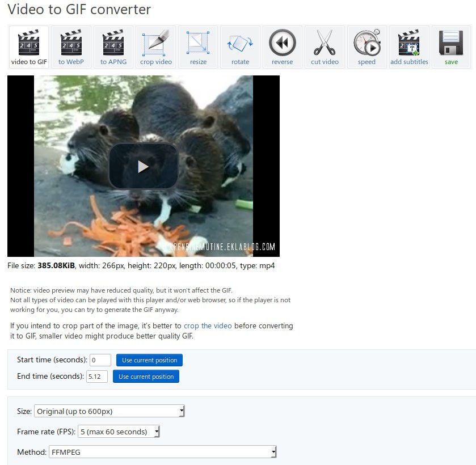Open the speed adjustment tool

click(x=367, y=47)
